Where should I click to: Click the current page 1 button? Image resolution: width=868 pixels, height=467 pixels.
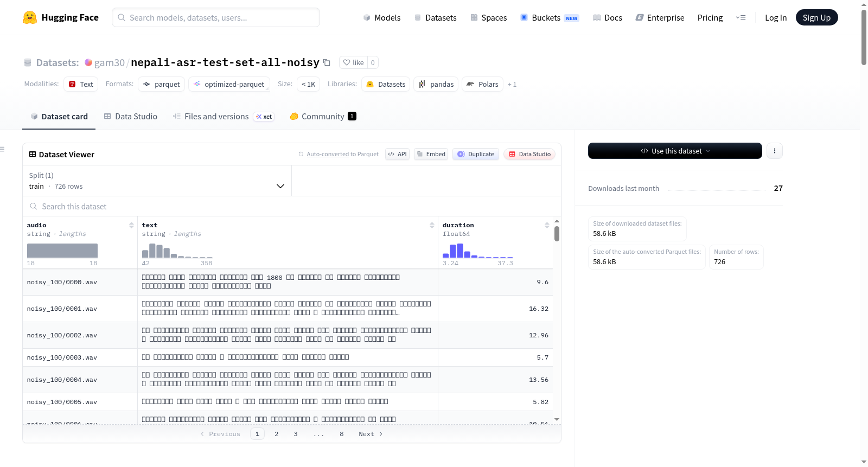pos(257,434)
